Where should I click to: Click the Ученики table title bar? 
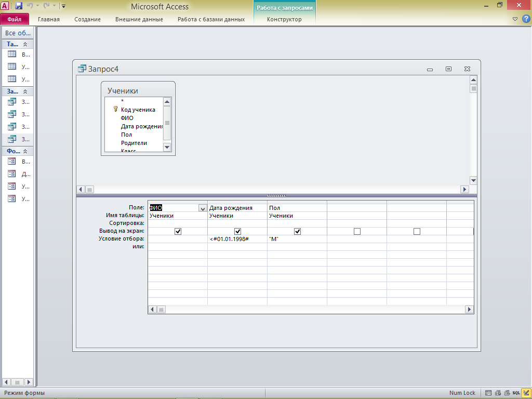pyautogui.click(x=138, y=90)
